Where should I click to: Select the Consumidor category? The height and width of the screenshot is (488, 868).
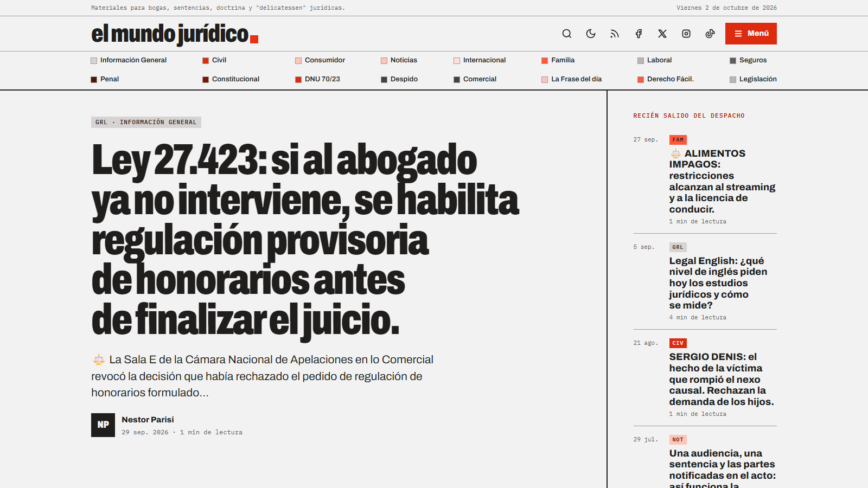pyautogui.click(x=320, y=60)
